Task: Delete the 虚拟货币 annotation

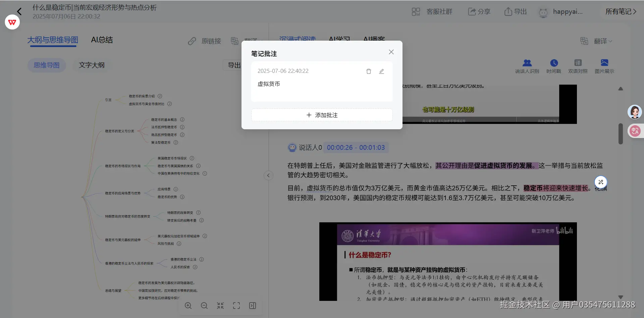Action: tap(369, 71)
